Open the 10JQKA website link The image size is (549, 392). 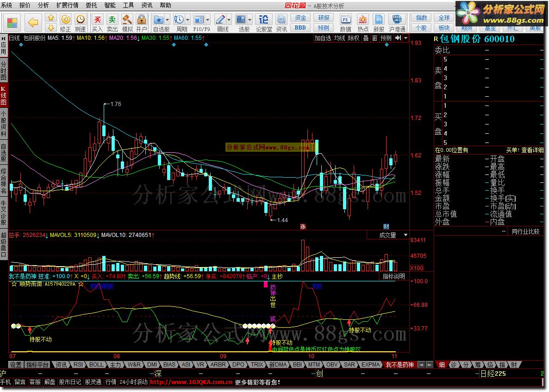point(191,382)
